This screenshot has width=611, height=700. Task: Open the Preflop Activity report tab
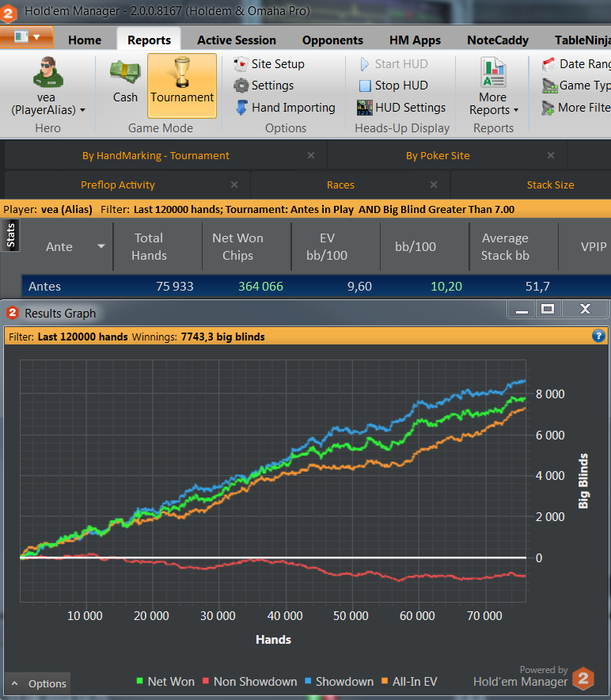(x=118, y=185)
